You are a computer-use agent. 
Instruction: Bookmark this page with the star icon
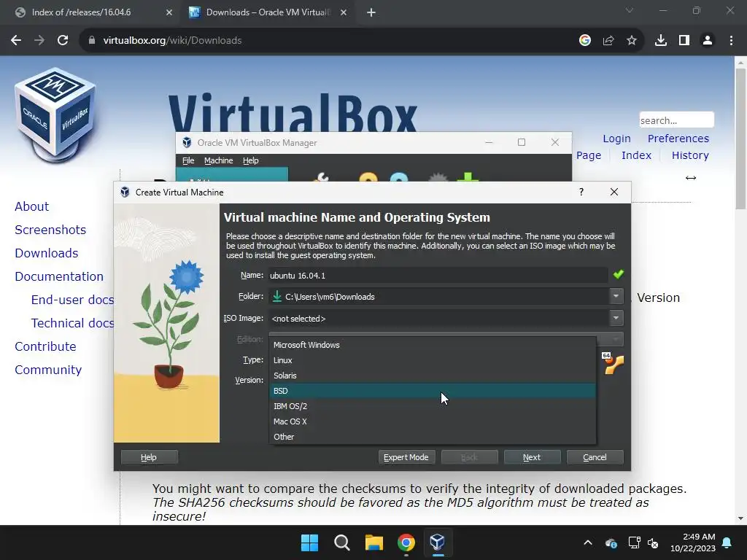tap(632, 41)
